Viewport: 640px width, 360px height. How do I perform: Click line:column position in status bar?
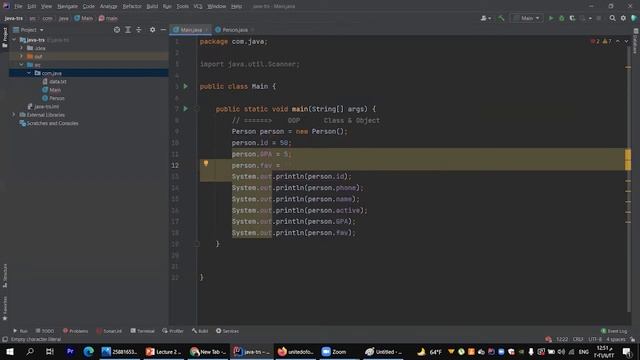point(562,340)
